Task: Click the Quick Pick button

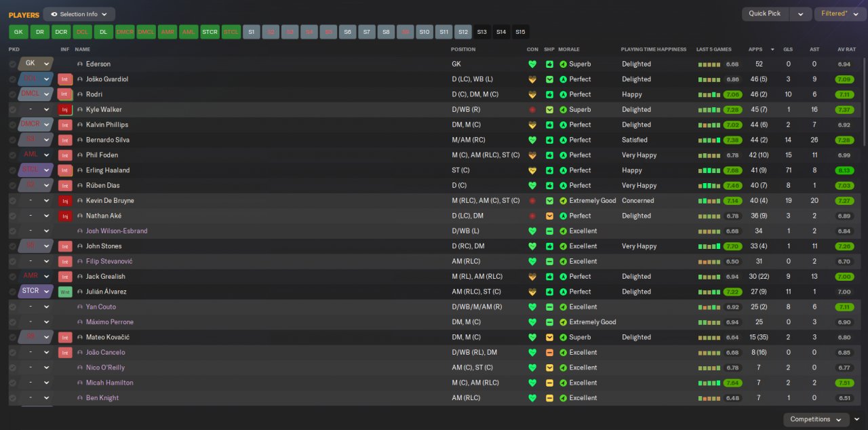Action: pyautogui.click(x=765, y=14)
